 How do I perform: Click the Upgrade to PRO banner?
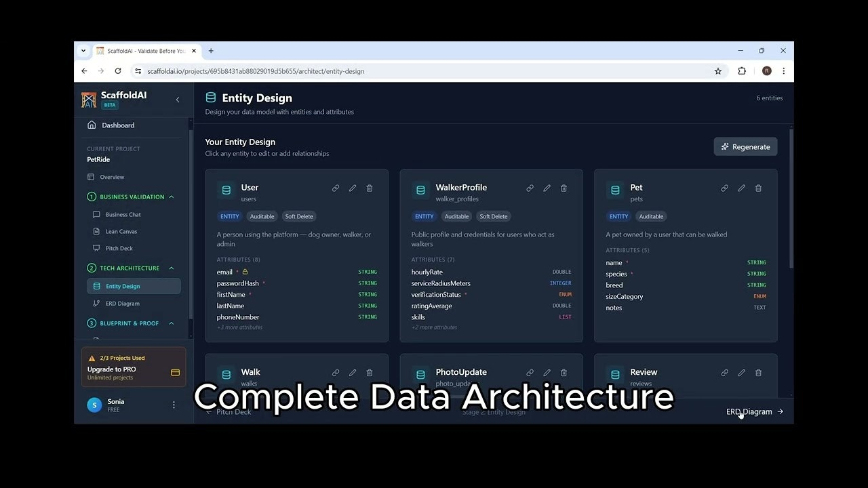[134, 367]
